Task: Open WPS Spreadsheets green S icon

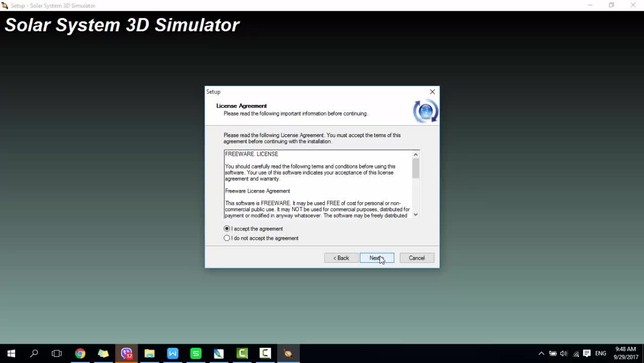Action: pyautogui.click(x=196, y=353)
